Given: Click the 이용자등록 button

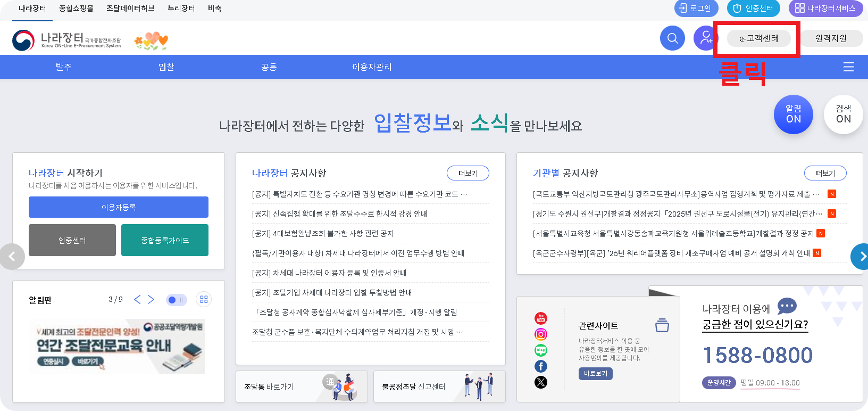Looking at the screenshot, I should click(x=119, y=207).
